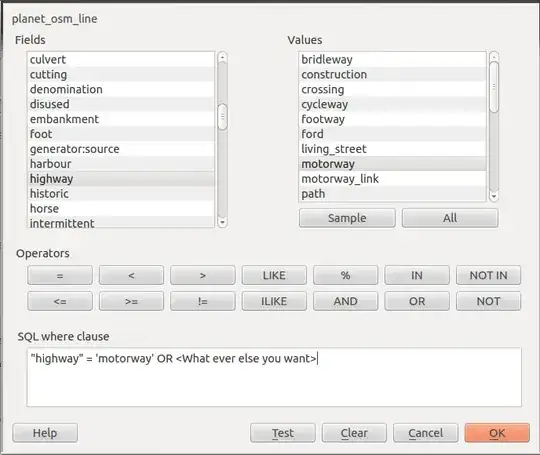
Task: Select the foot field
Action: [x=121, y=134]
